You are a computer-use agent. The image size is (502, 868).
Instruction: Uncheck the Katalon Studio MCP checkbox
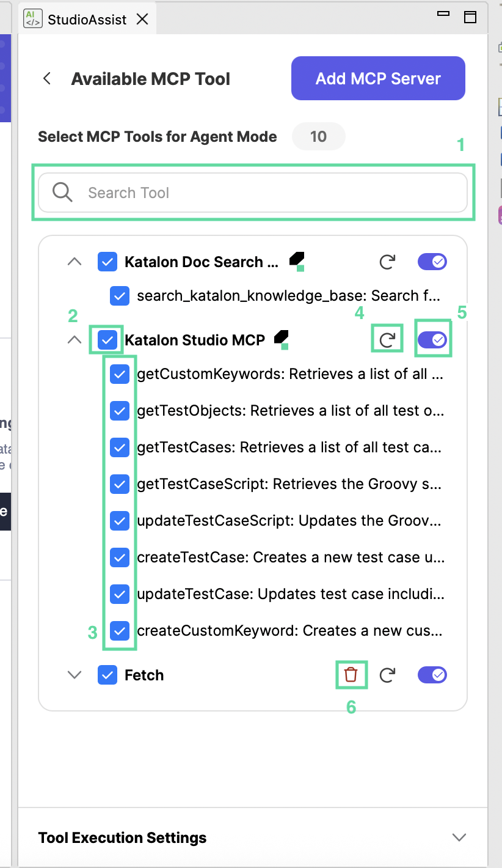[107, 340]
